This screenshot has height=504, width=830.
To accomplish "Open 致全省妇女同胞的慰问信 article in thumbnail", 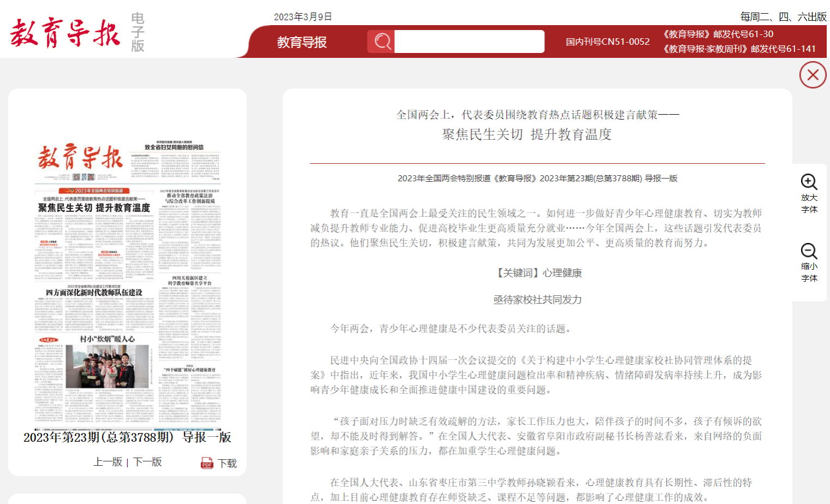I will (174, 147).
